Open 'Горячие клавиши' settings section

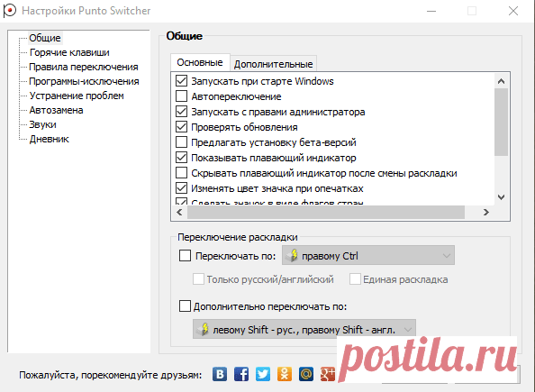coord(69,52)
